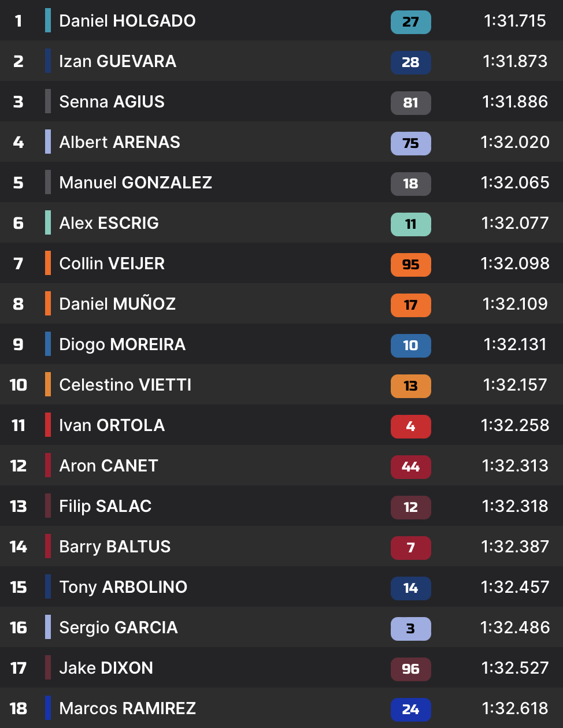Select Diogo MOREIRA's name

(122, 344)
